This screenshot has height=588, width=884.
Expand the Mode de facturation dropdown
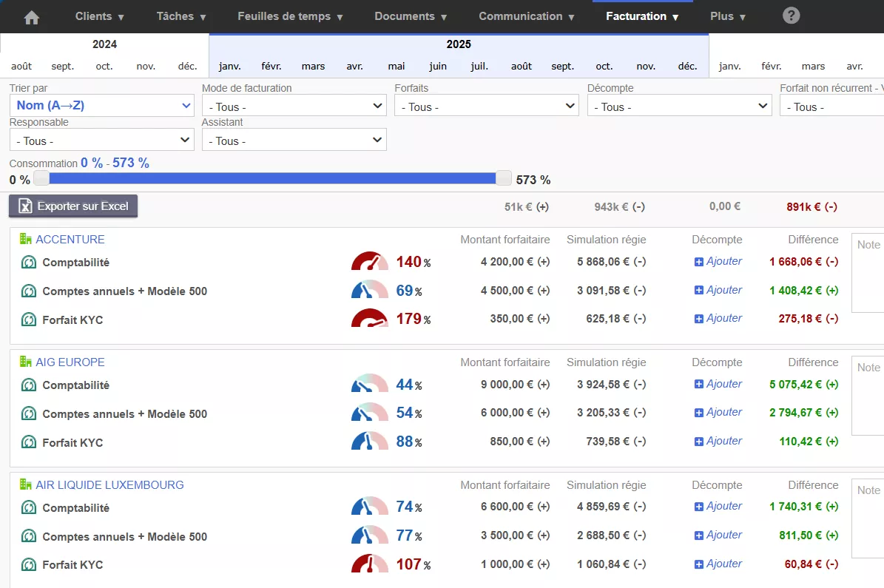(x=294, y=107)
